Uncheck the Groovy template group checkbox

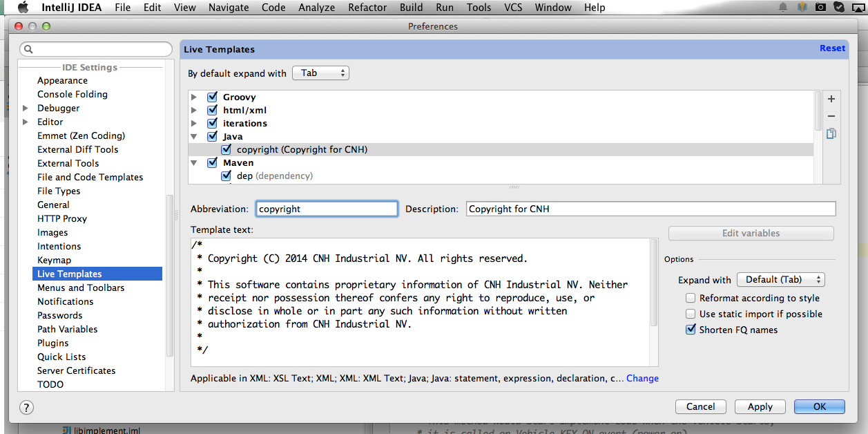click(212, 97)
